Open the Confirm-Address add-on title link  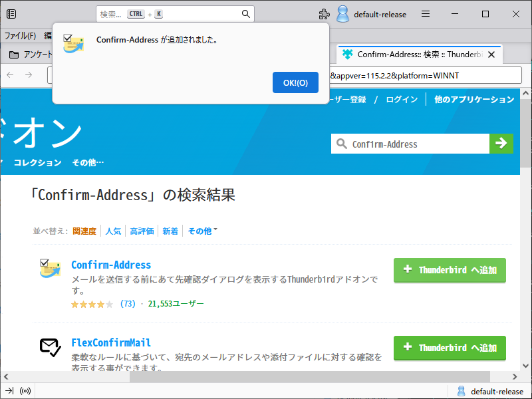coord(111,265)
